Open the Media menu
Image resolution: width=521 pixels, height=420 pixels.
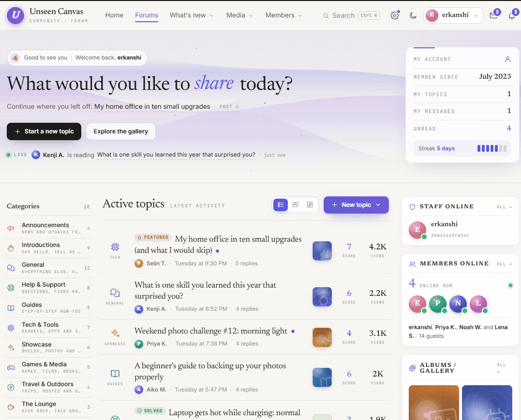point(239,15)
